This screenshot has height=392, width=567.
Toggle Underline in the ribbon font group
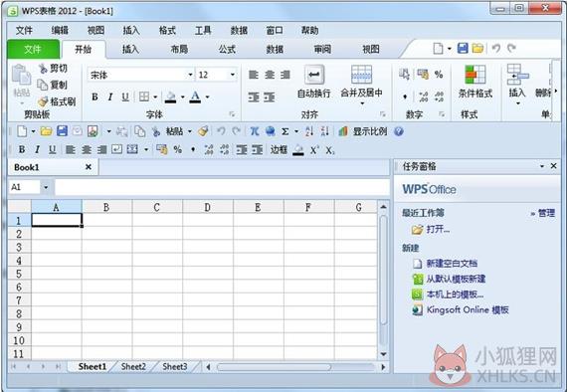point(125,97)
